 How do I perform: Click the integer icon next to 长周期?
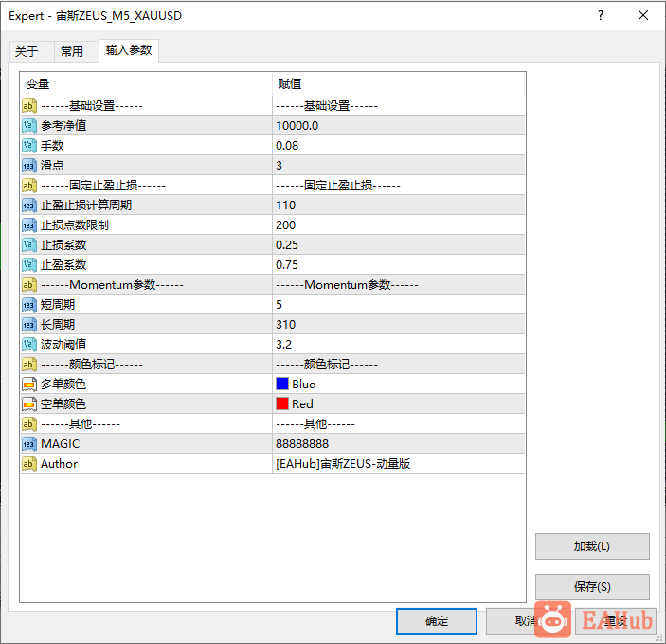(x=28, y=325)
